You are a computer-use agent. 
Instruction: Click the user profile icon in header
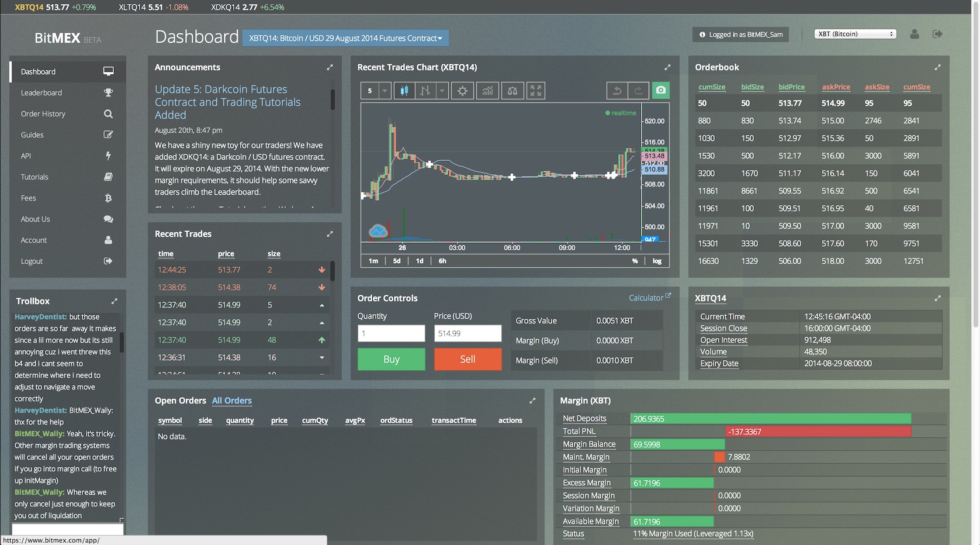(x=915, y=34)
